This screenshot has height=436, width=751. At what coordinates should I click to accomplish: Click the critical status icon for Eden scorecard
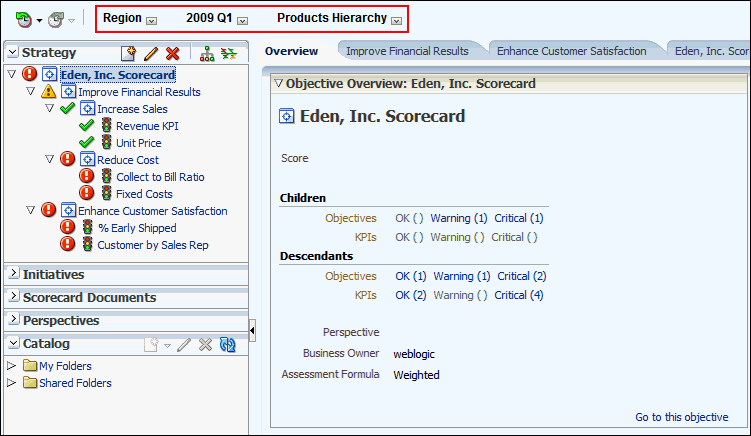(30, 74)
